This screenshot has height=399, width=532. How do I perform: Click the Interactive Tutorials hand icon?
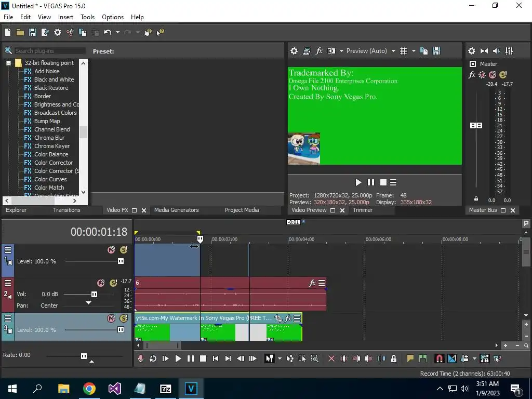pyautogui.click(x=148, y=32)
